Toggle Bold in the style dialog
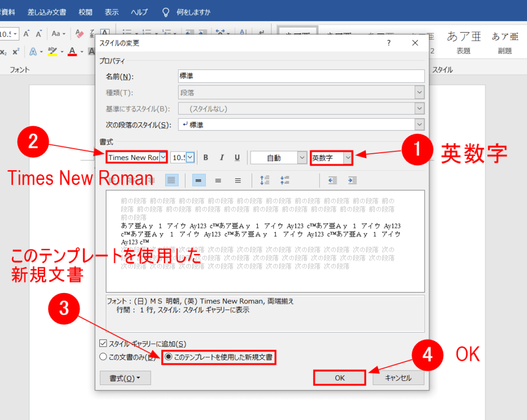The height and width of the screenshot is (420, 527). click(206, 157)
